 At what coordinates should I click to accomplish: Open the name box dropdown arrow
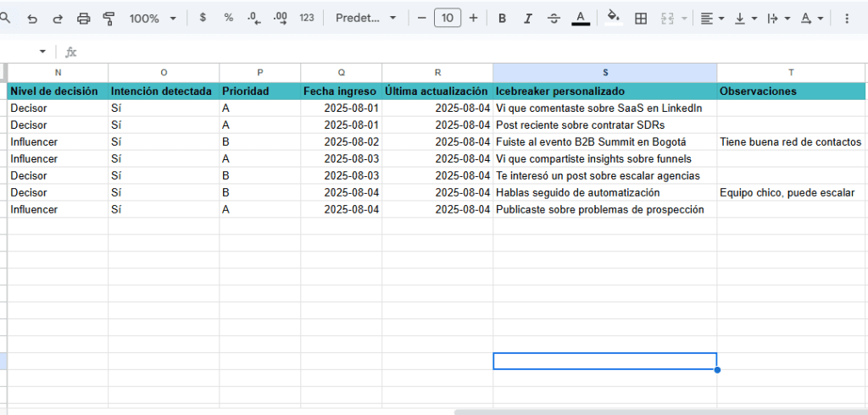[x=42, y=52]
